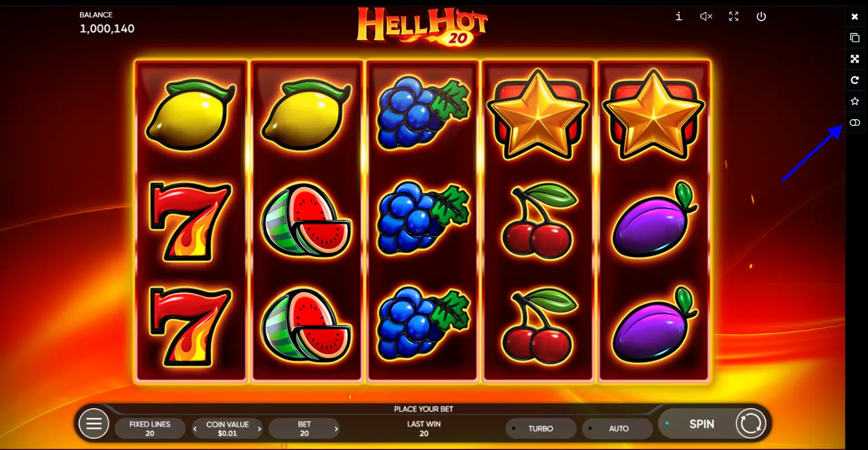
Task: Reload the game with the refresh icon
Action: (x=855, y=80)
